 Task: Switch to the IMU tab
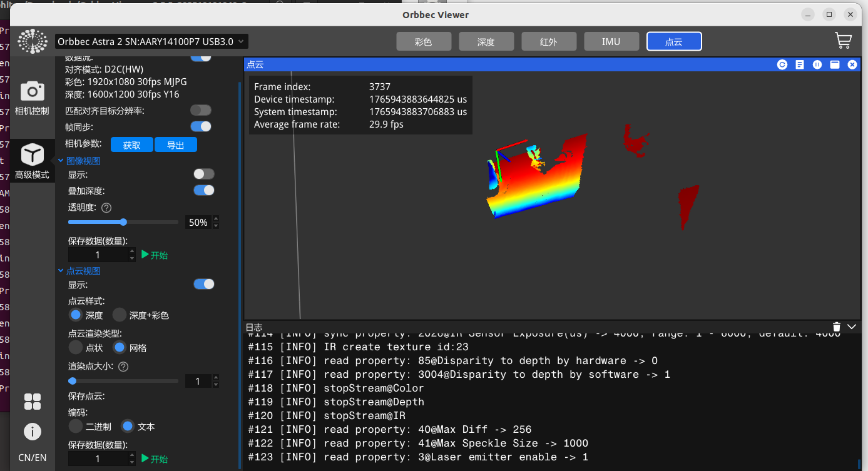pos(611,42)
